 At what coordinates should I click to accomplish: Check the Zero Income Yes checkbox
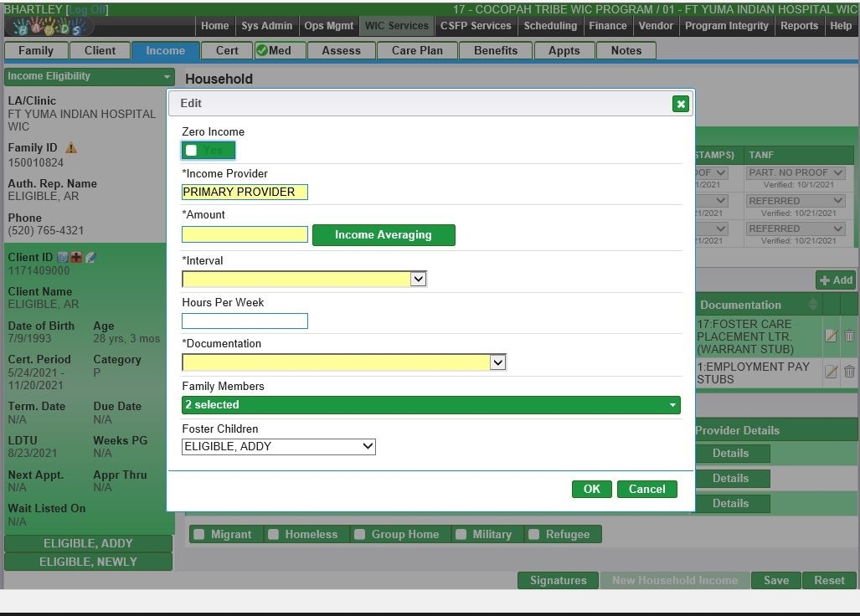pyautogui.click(x=192, y=151)
